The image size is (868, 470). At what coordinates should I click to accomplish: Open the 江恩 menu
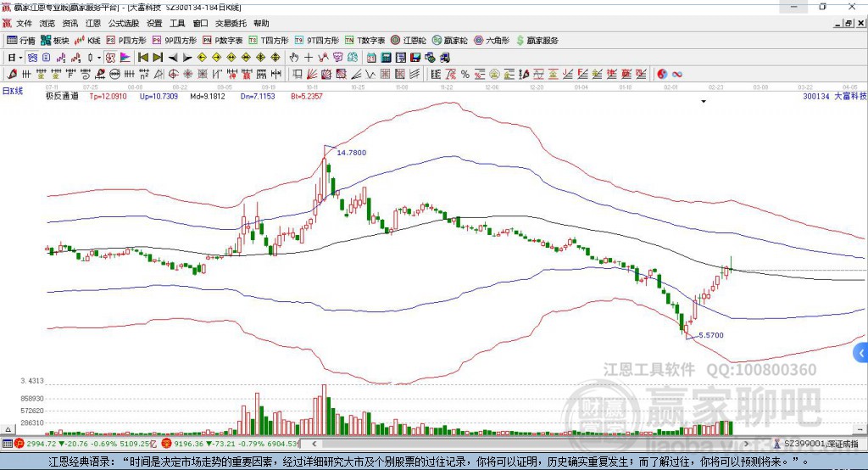[93, 23]
